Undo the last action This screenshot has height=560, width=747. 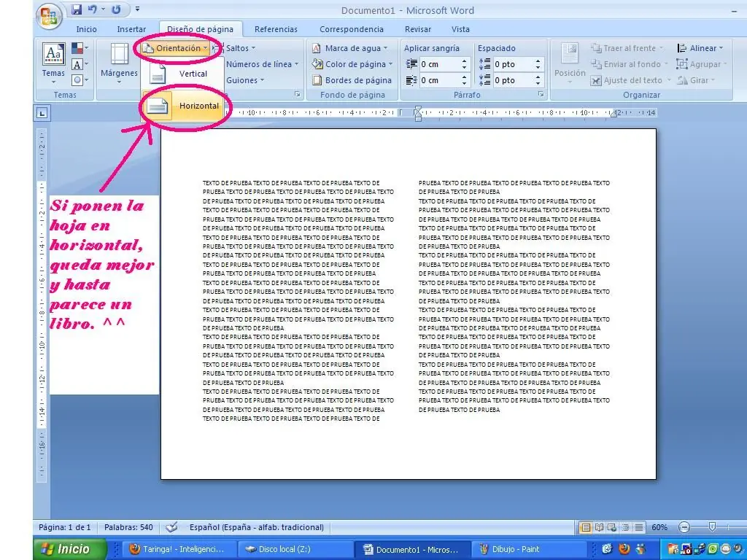pyautogui.click(x=93, y=9)
